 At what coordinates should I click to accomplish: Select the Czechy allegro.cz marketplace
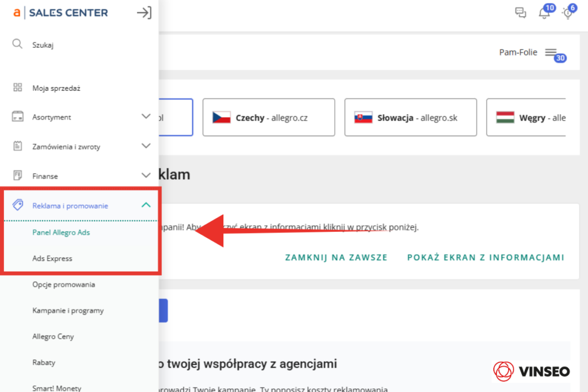click(x=269, y=118)
